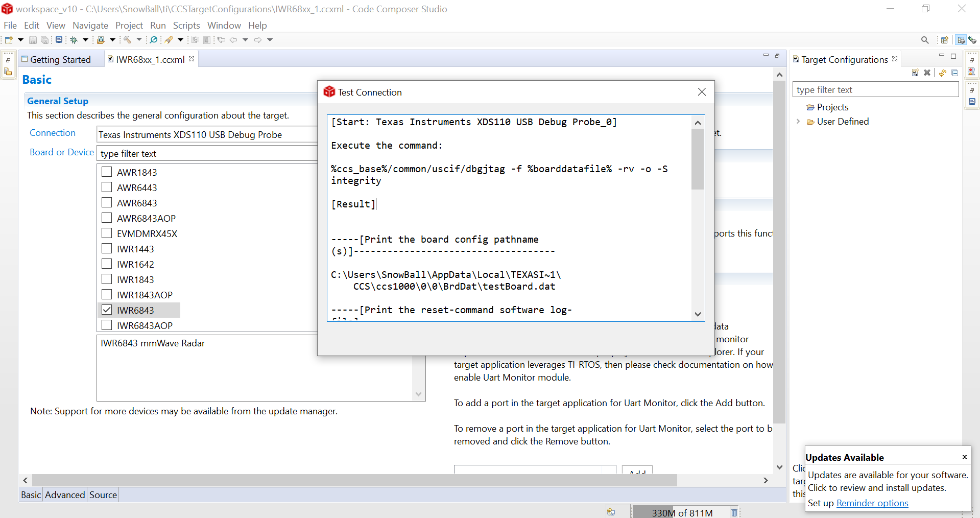Check the IWR1642 device checkbox
The image size is (980, 518).
coord(107,264)
